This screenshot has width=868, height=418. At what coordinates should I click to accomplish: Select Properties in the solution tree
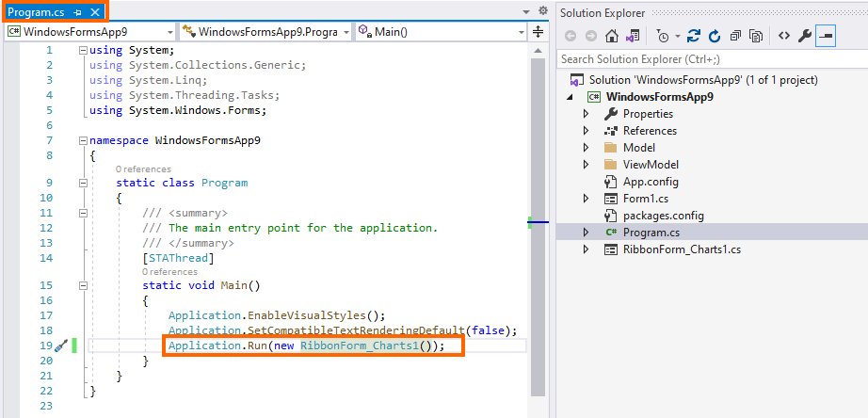[649, 114]
